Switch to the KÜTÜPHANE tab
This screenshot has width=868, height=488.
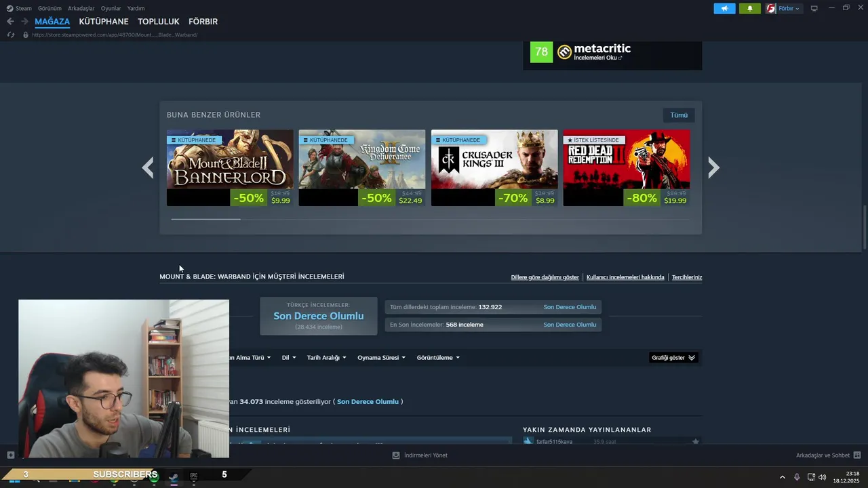tap(104, 22)
